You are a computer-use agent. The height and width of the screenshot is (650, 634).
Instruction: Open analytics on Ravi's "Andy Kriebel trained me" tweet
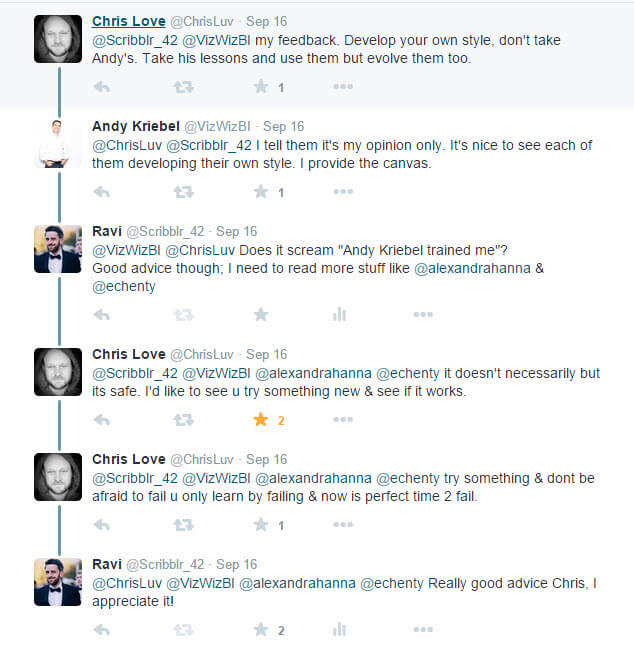(339, 315)
